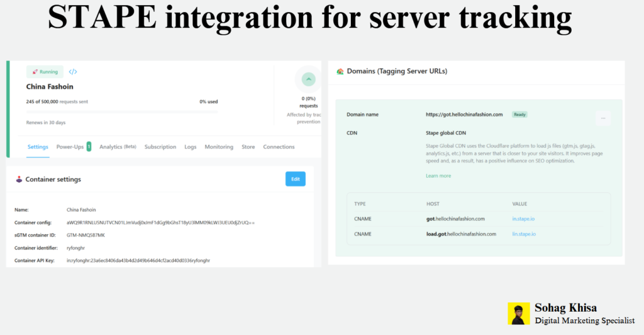Click the Sohag Khisa profile photo
This screenshot has height=335, width=644.
(519, 314)
